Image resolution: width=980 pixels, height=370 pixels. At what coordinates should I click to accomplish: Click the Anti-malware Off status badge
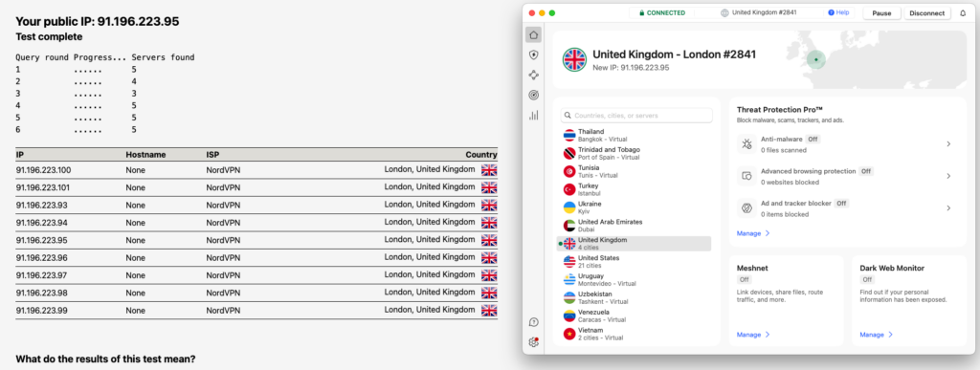tap(813, 140)
